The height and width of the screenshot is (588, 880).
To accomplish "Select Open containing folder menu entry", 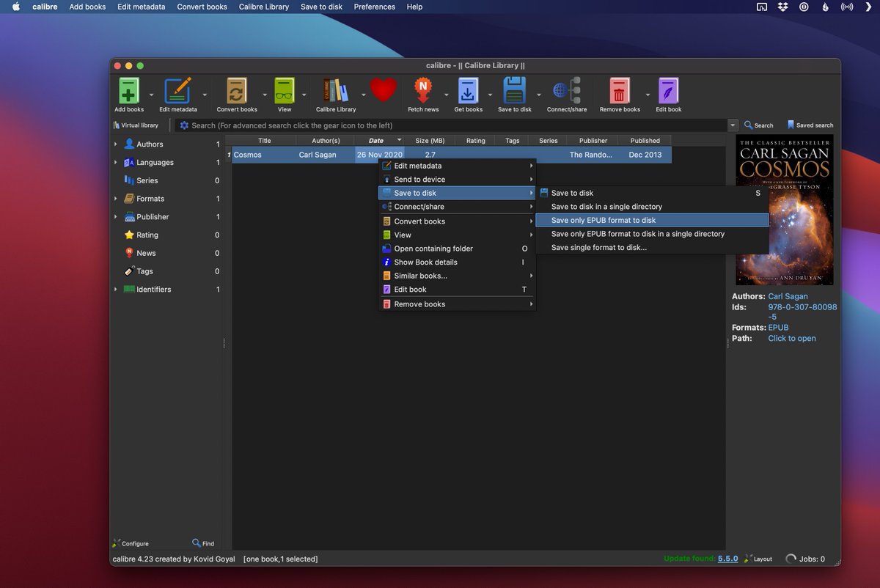I will tap(457, 249).
